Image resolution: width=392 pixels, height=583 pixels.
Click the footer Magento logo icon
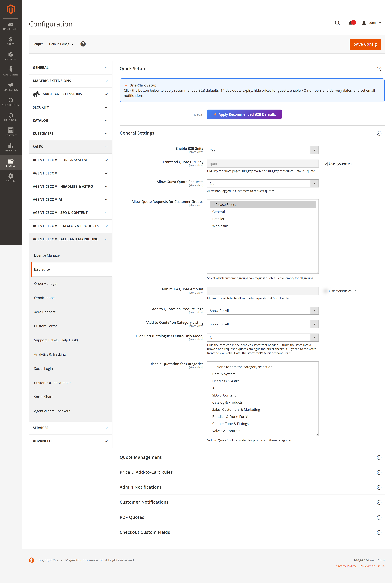tap(31, 560)
